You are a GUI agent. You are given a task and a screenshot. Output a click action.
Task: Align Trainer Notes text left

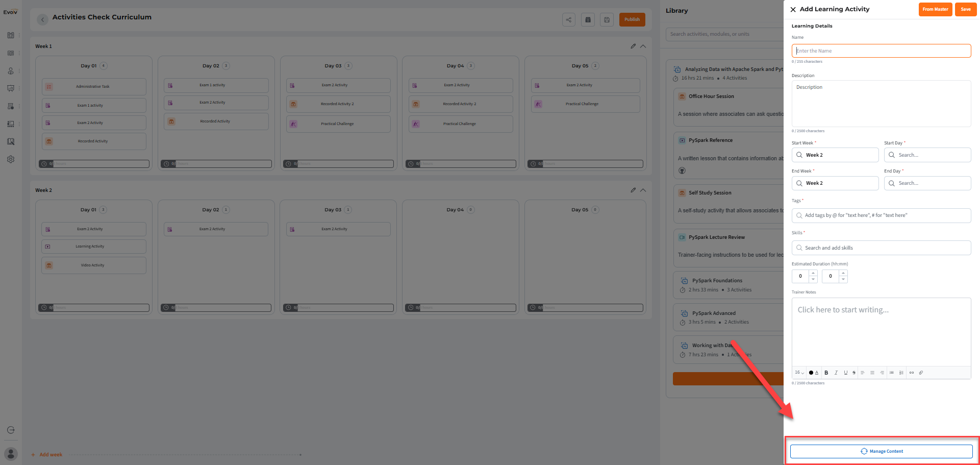[x=863, y=373]
